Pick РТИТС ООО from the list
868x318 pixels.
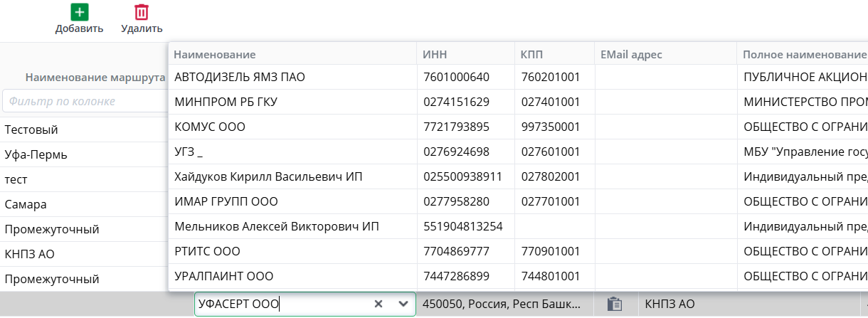(207, 251)
